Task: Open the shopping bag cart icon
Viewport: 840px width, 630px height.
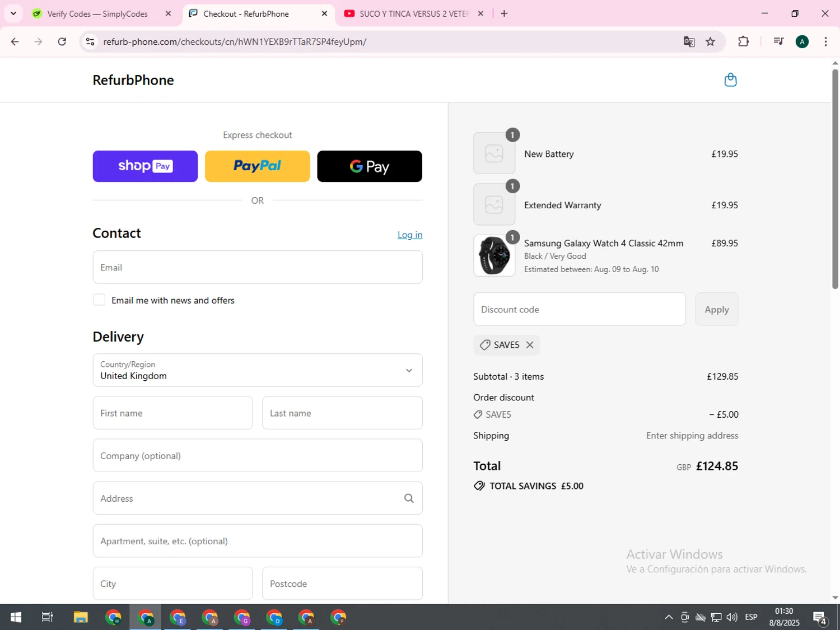Action: [x=730, y=80]
